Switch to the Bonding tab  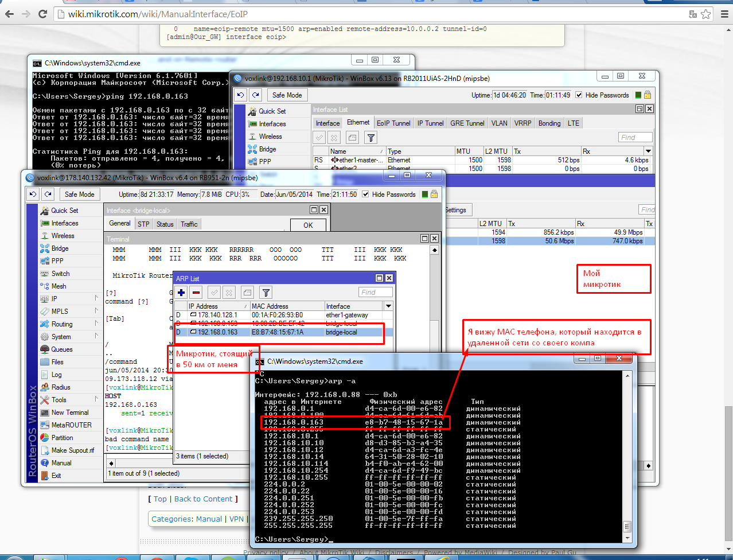point(549,123)
